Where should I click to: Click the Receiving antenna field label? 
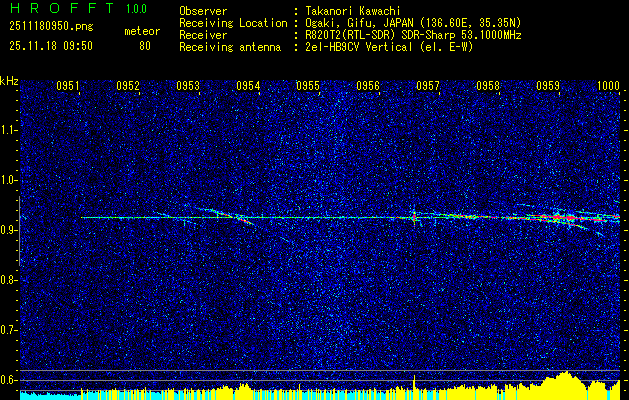[x=230, y=47]
